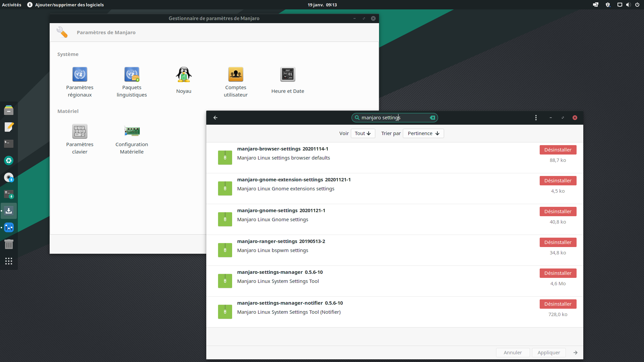
Task: Click Activités in the top bar
Action: (12, 5)
